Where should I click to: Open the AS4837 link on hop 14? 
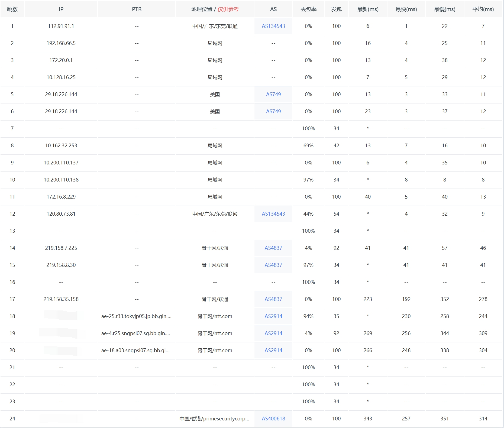[x=273, y=248]
